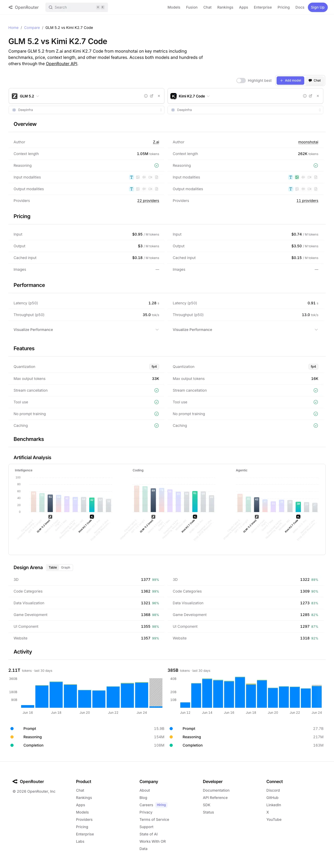
Task: Click the Hiring badge next to Careers
Action: [x=161, y=805]
